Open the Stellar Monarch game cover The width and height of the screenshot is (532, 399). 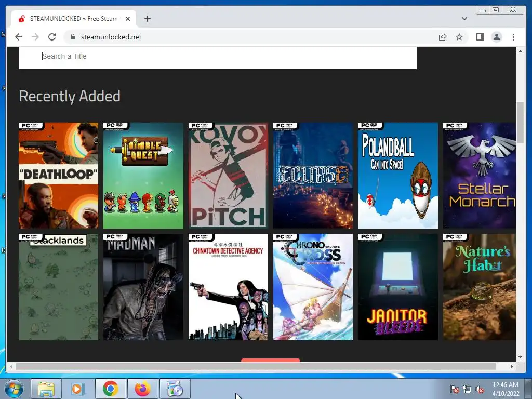(x=479, y=176)
